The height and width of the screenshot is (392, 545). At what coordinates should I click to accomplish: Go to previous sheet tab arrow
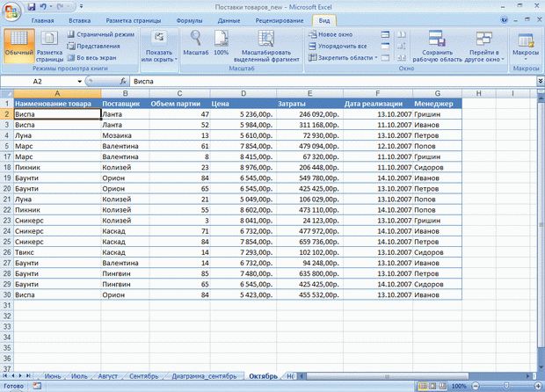pos(13,375)
